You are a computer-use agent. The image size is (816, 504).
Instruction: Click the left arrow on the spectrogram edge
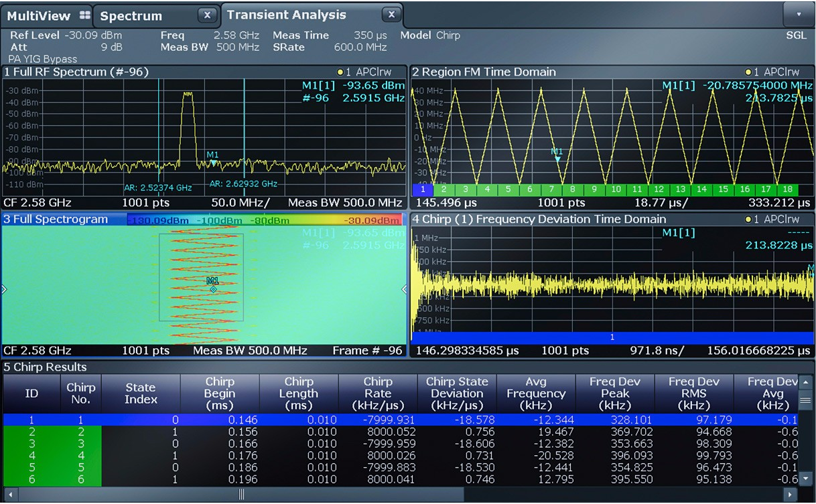4,289
